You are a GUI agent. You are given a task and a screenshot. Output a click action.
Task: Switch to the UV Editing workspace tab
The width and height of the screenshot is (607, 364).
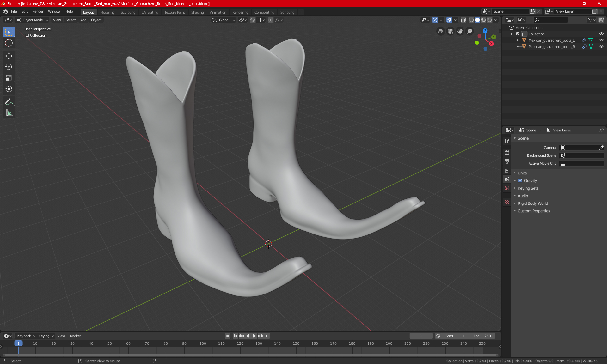(x=150, y=12)
